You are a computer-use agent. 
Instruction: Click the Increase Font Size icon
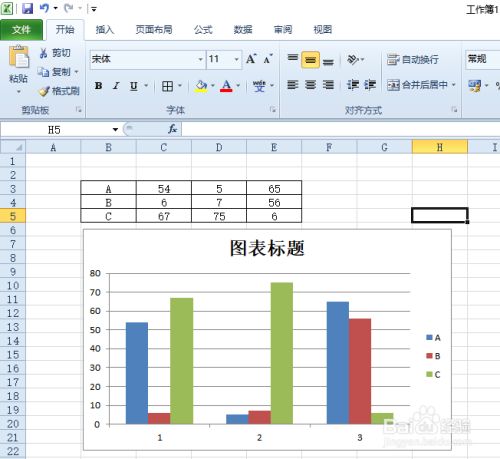251,59
